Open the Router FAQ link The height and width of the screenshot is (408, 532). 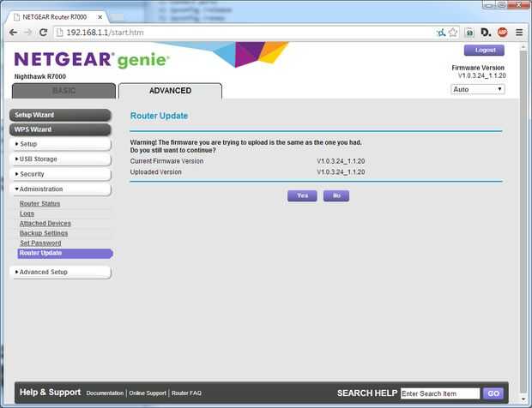(x=186, y=393)
